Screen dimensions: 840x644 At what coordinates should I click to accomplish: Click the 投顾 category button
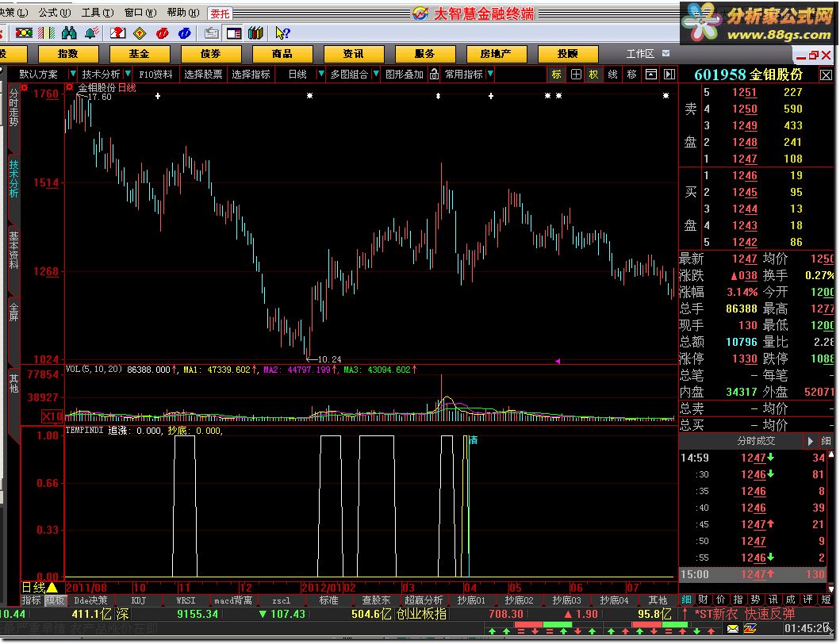point(567,54)
